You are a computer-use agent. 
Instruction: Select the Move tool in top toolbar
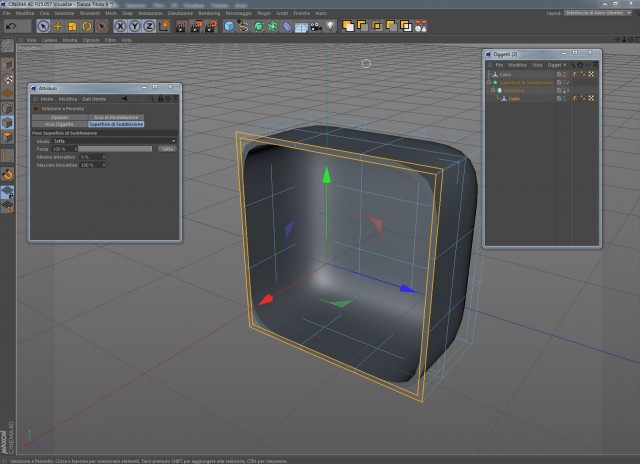pyautogui.click(x=58, y=27)
